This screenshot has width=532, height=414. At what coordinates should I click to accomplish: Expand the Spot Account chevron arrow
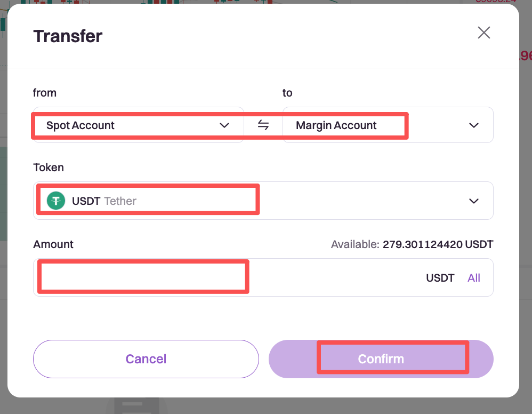[224, 125]
